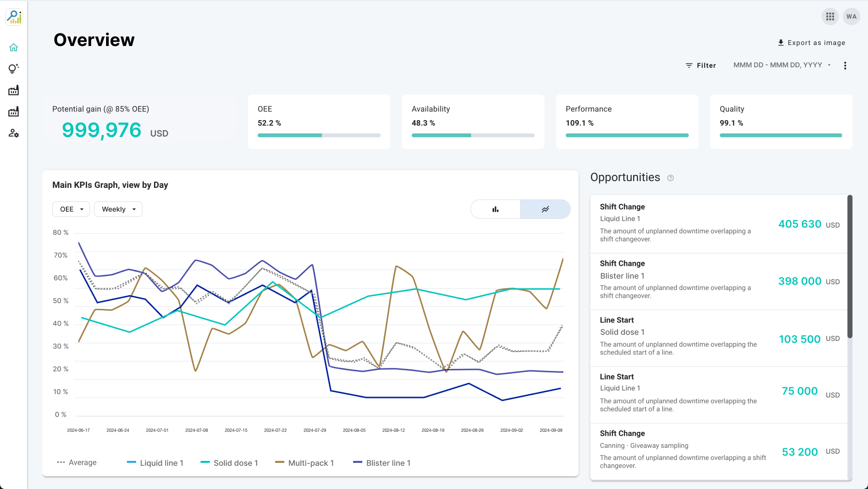
Task: Open the Filter options
Action: pyautogui.click(x=700, y=65)
